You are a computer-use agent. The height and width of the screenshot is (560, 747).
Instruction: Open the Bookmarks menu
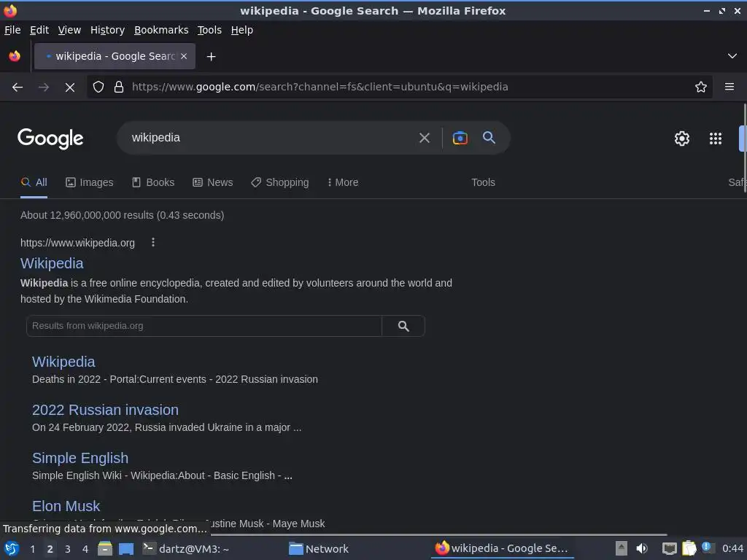(161, 30)
